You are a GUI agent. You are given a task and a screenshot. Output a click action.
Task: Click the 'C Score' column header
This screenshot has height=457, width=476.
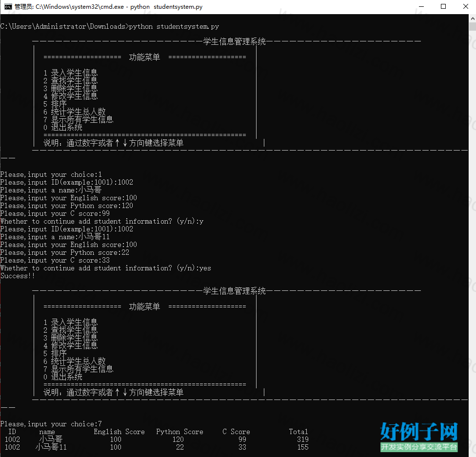[236, 432]
